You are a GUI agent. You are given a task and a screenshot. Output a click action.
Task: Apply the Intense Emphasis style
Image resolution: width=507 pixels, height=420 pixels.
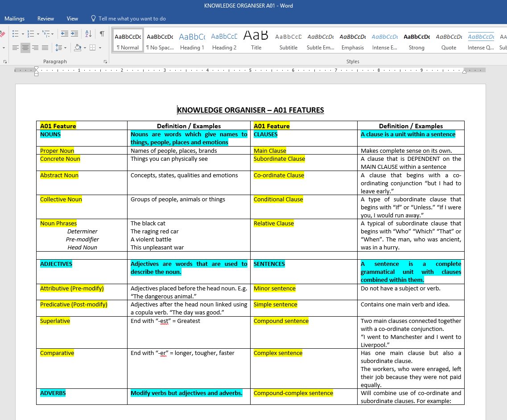384,40
